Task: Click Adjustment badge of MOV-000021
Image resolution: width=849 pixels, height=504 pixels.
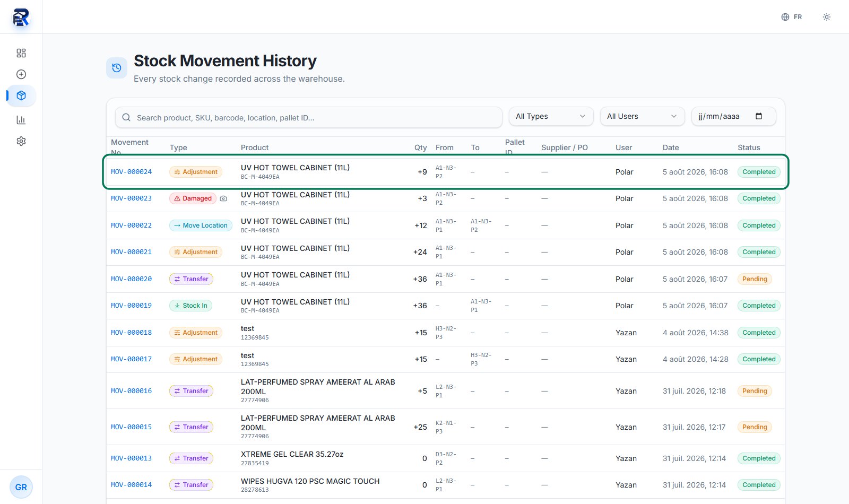Action: 196,252
